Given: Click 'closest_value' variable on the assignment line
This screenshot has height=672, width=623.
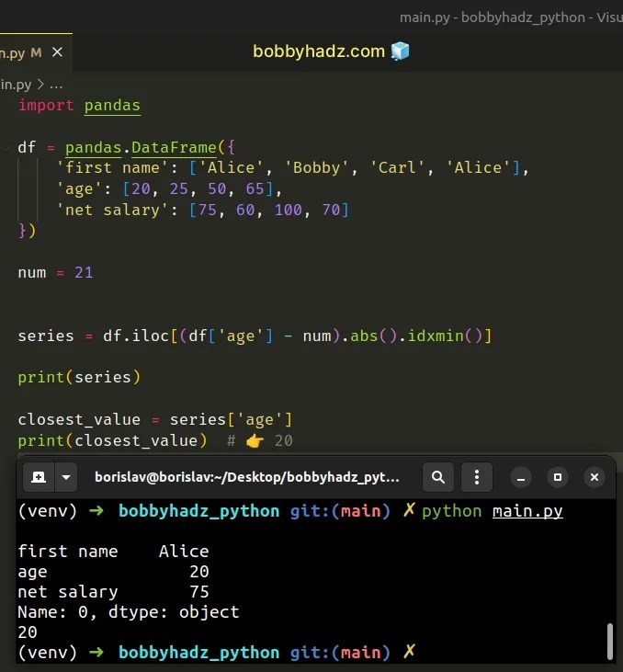Looking at the screenshot, I should click(79, 419).
